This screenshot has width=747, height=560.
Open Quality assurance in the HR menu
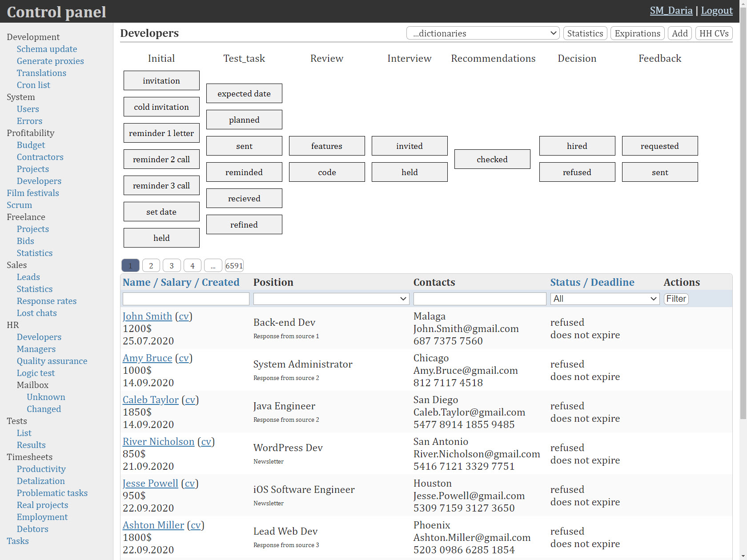click(x=52, y=361)
